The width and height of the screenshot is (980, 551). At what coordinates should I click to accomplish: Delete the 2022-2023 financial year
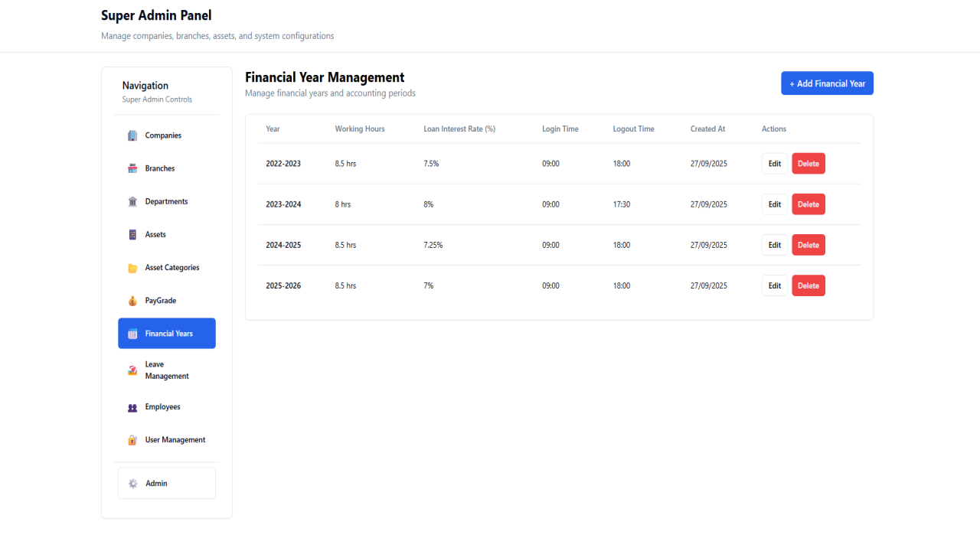(808, 164)
